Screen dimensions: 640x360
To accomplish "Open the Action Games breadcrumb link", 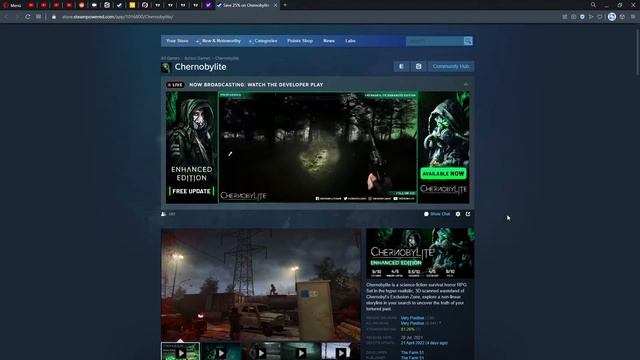I will click(x=197, y=58).
